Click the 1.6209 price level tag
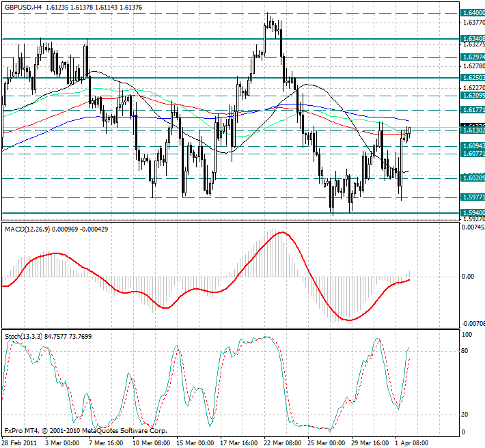The width and height of the screenshot is (485, 448). coord(473,96)
